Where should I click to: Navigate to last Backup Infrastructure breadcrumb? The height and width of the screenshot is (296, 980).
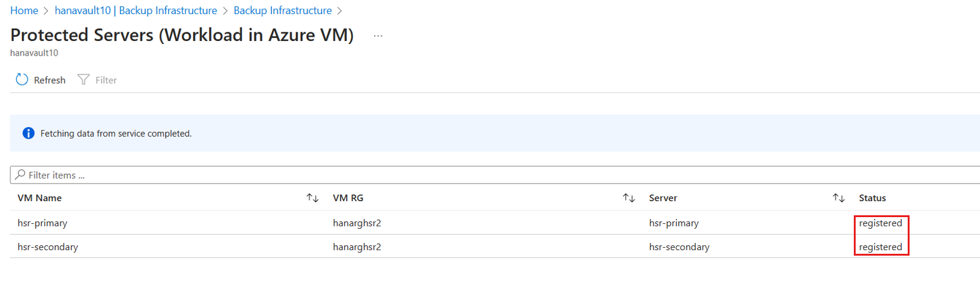click(x=282, y=10)
